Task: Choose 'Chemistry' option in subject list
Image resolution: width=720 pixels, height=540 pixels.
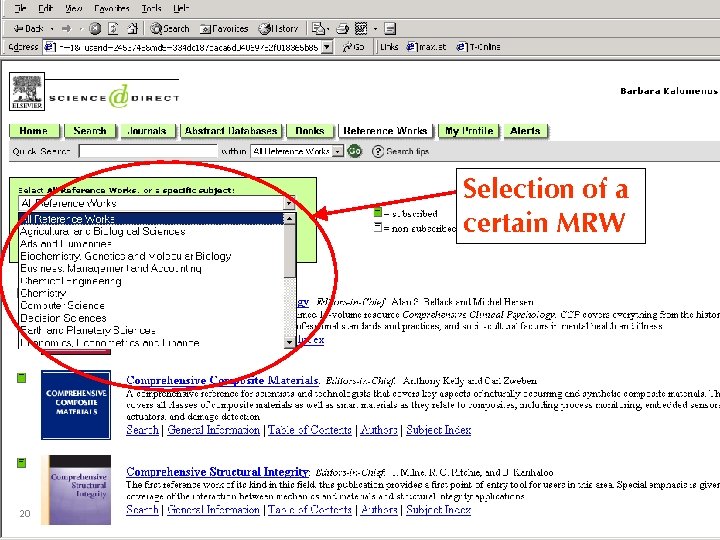Action: (x=151, y=293)
